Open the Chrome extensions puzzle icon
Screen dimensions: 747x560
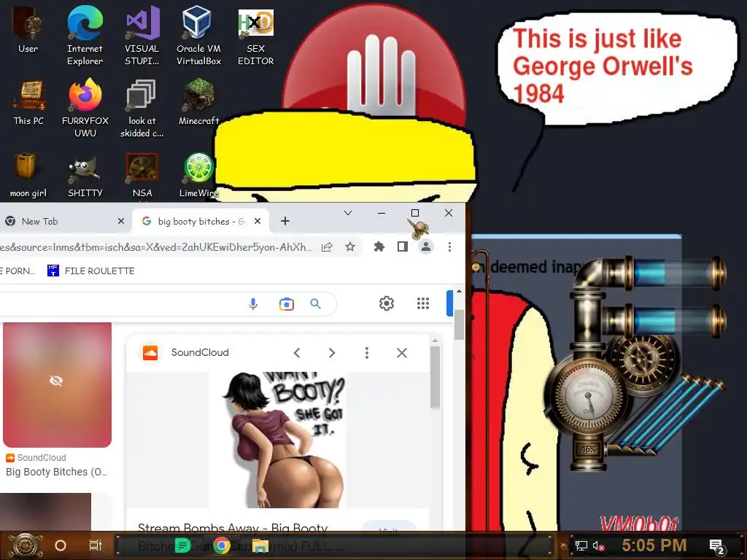[379, 246]
